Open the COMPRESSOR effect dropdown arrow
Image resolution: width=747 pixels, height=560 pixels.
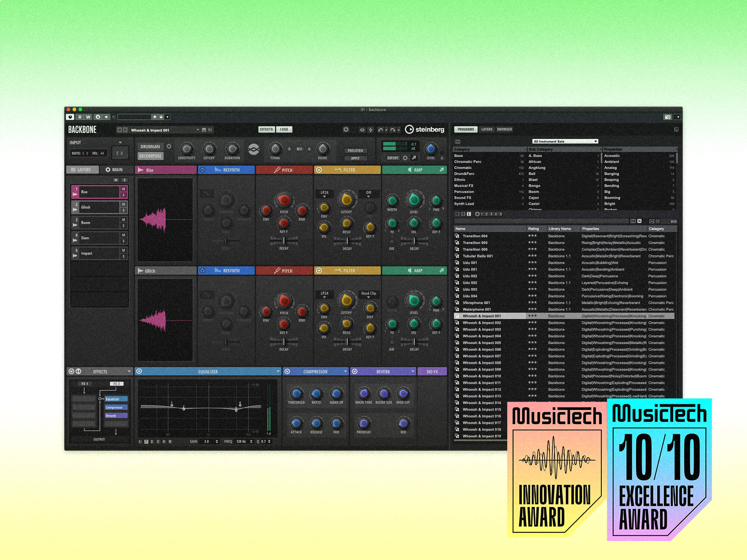(345, 371)
